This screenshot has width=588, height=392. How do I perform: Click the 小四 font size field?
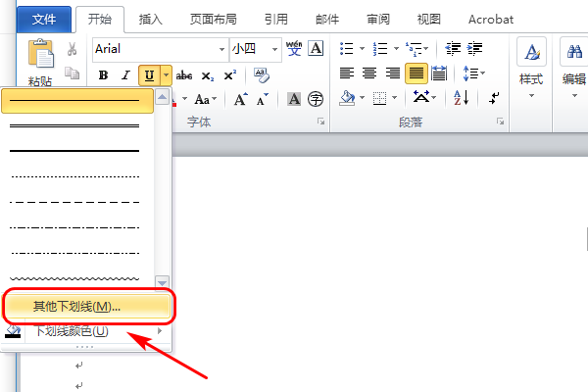249,49
